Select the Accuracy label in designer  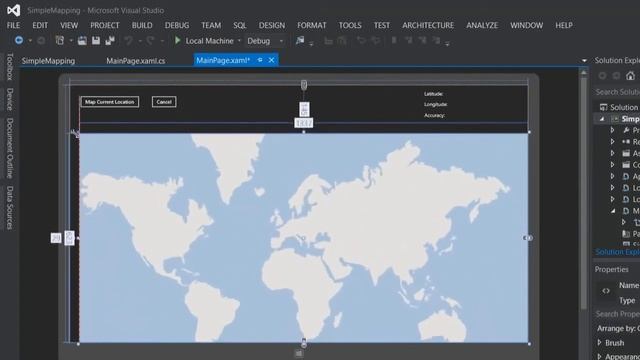434,116
